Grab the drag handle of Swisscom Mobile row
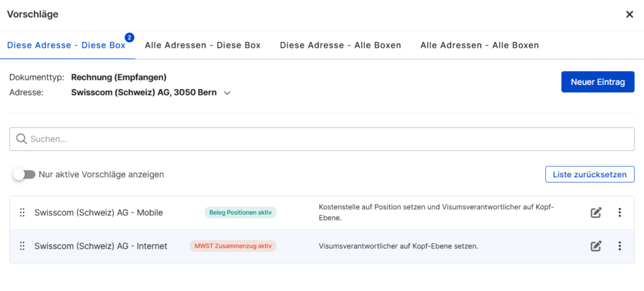Image resolution: width=644 pixels, height=291 pixels. pos(22,212)
